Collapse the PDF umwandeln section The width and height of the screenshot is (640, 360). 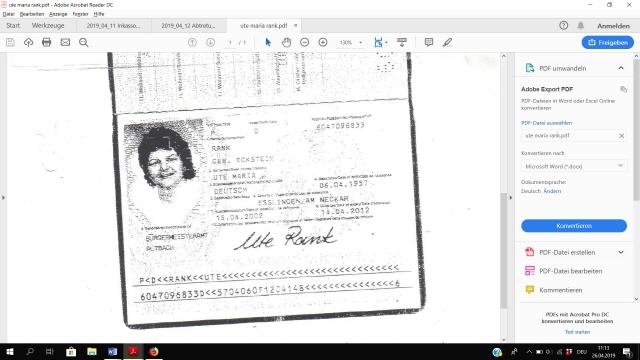(x=621, y=68)
